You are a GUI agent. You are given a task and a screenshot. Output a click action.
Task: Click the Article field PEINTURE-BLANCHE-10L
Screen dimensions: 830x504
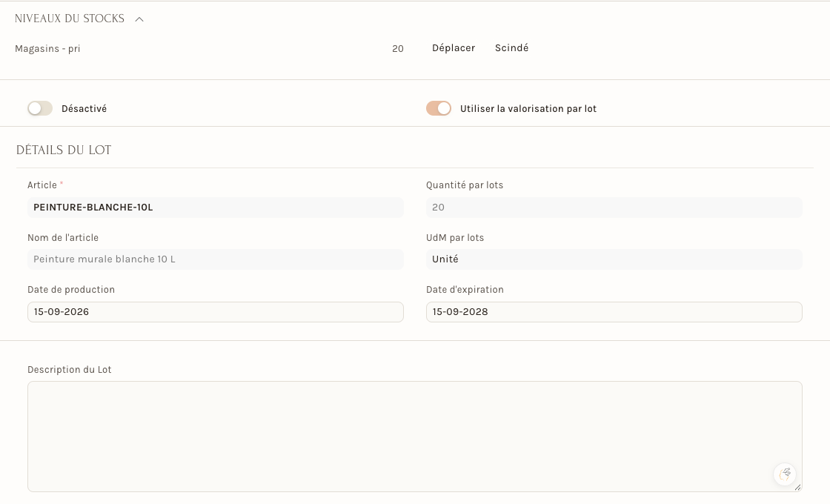coord(216,208)
